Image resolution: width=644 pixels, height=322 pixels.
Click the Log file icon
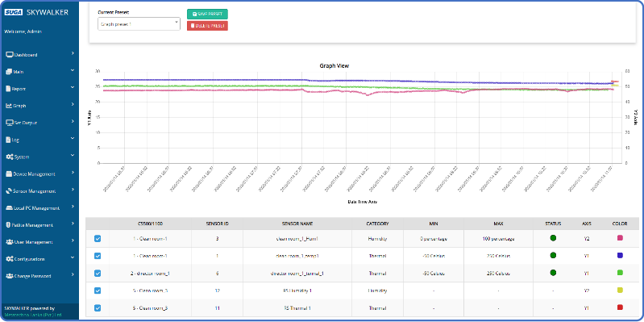pyautogui.click(x=8, y=140)
